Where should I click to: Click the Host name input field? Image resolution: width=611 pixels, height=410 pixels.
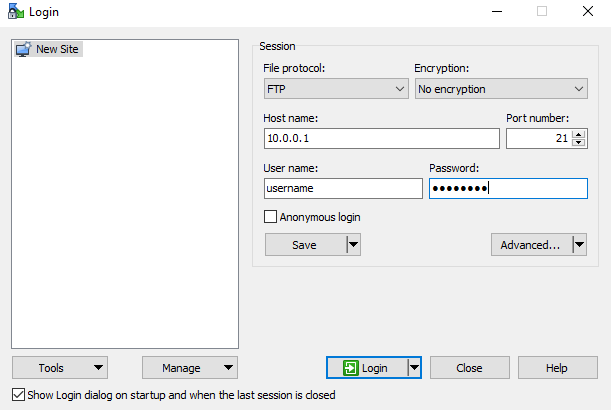tap(381, 139)
